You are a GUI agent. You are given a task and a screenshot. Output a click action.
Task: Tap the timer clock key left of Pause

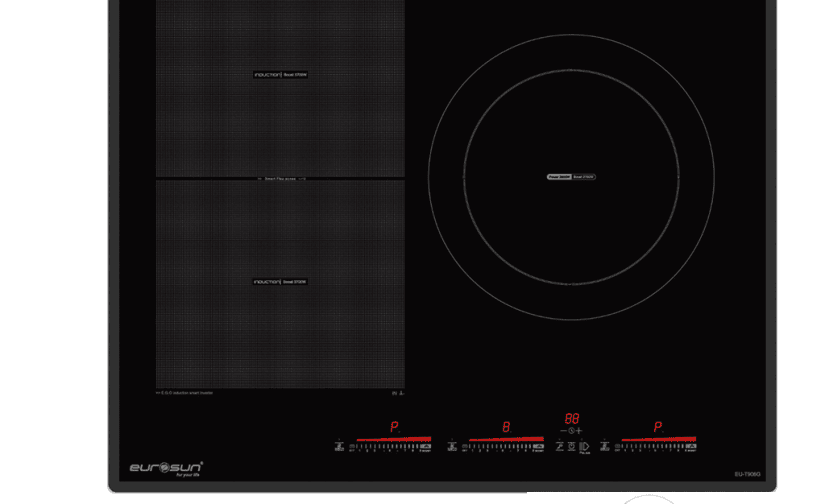point(571,447)
